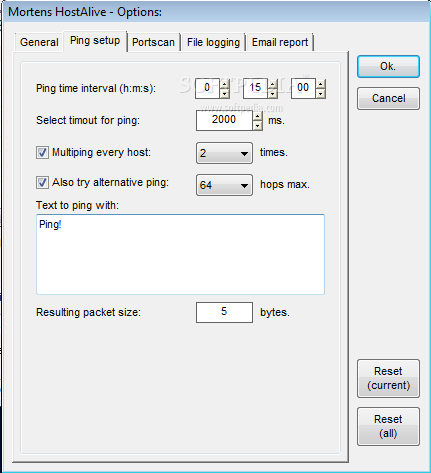The image size is (431, 473).
Task: Decrease the ping interval seconds value
Action: [x=321, y=94]
